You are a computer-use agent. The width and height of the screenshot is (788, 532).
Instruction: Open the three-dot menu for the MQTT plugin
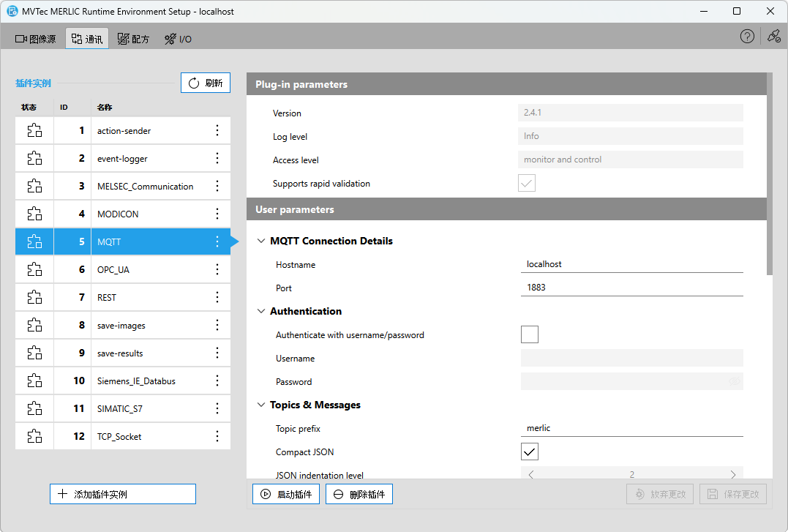217,242
